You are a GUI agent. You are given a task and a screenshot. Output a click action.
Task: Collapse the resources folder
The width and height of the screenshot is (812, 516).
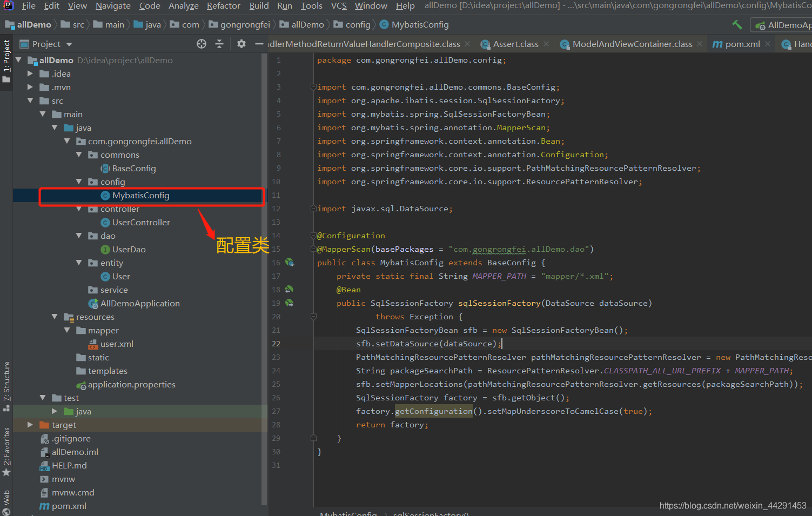[55, 317]
